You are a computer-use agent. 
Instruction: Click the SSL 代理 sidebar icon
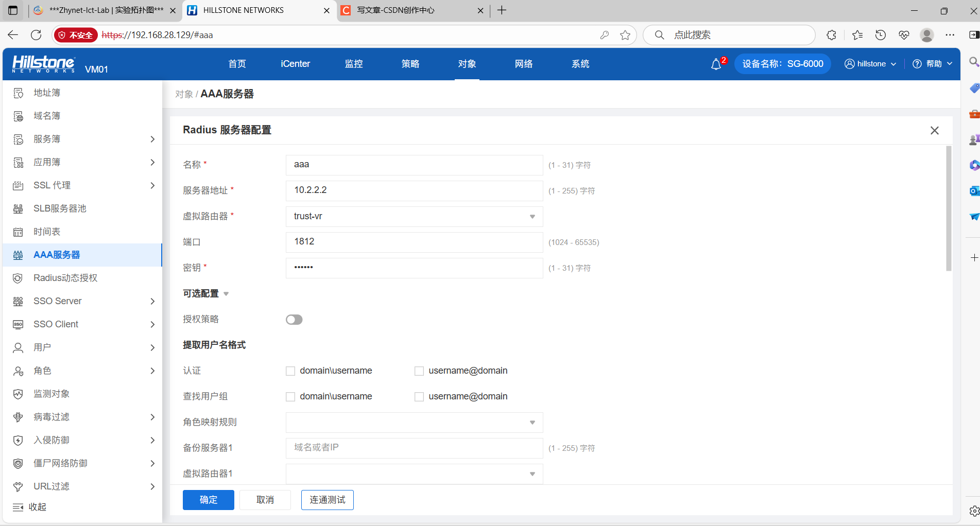click(18, 186)
